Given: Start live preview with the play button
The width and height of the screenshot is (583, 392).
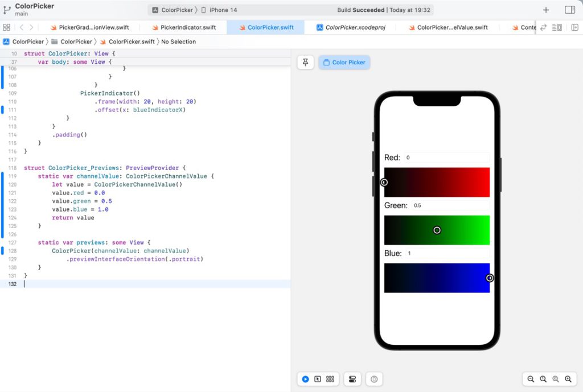Looking at the screenshot, I should tap(305, 379).
